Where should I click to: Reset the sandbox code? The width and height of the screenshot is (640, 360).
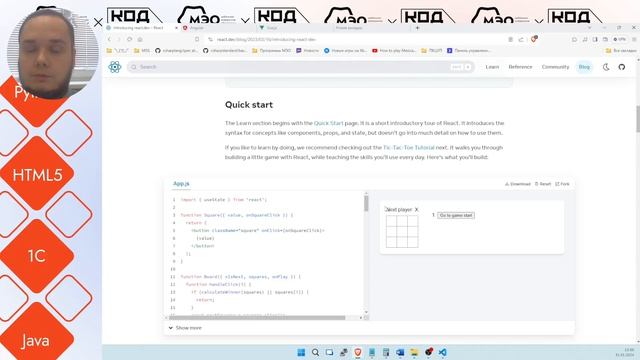pos(543,184)
